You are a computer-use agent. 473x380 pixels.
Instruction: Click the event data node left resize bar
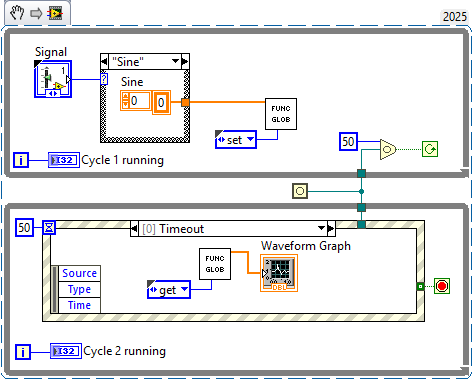coord(55,289)
